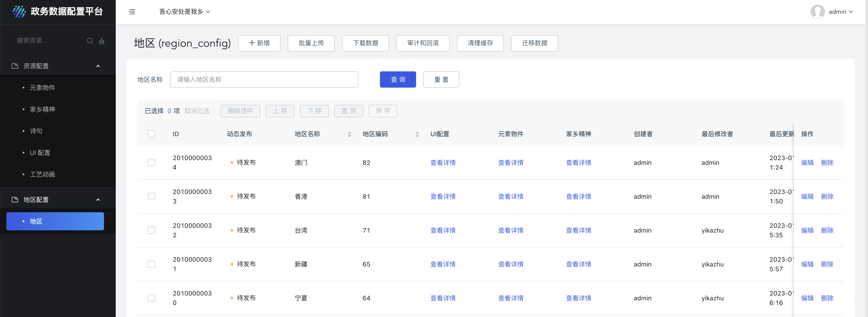Screen dimensions: 868x317
Task: Click the admin avatar icon
Action: pos(817,12)
